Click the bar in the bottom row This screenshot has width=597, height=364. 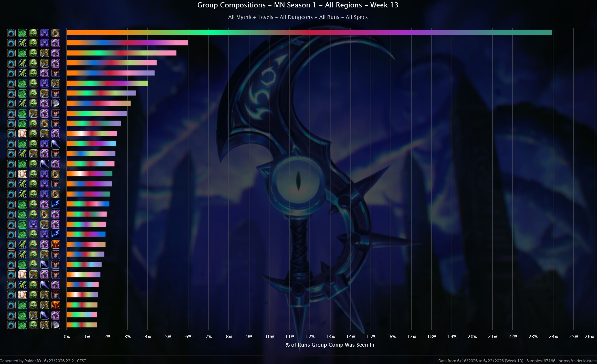[82, 325]
